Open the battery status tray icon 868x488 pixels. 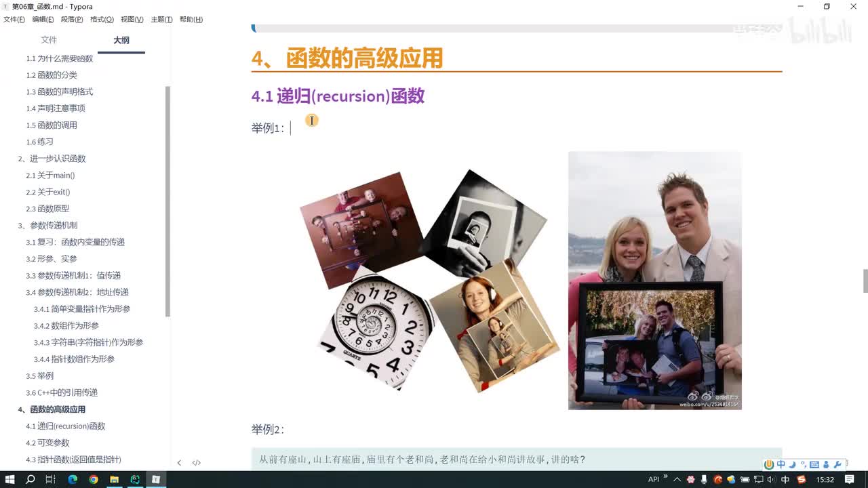coord(745,479)
